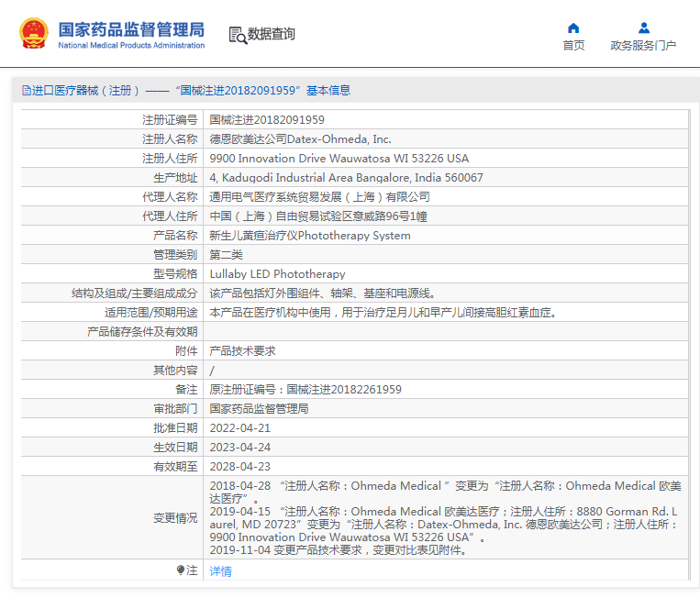Click the 其他内容 row label
Image resolution: width=700 pixels, height=598 pixels.
click(175, 371)
